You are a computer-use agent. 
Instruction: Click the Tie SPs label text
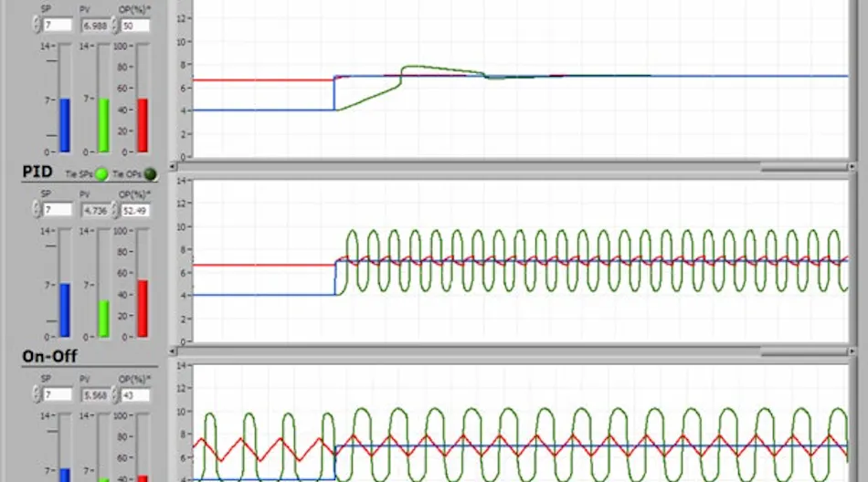[79, 174]
